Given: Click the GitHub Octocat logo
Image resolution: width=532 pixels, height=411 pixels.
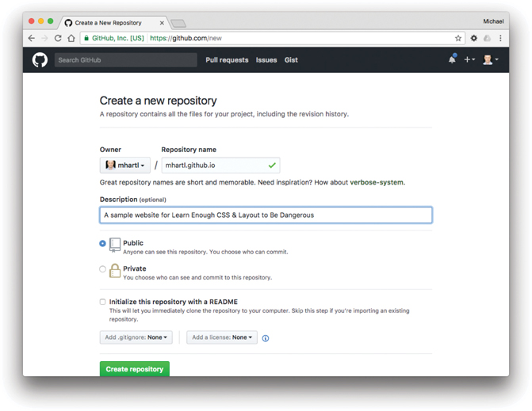Looking at the screenshot, I should coord(40,60).
